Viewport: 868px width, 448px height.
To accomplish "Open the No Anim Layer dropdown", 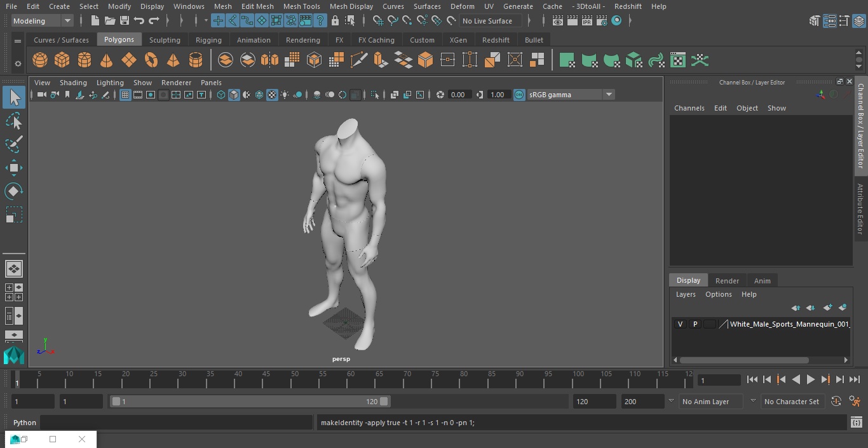I will 711,402.
